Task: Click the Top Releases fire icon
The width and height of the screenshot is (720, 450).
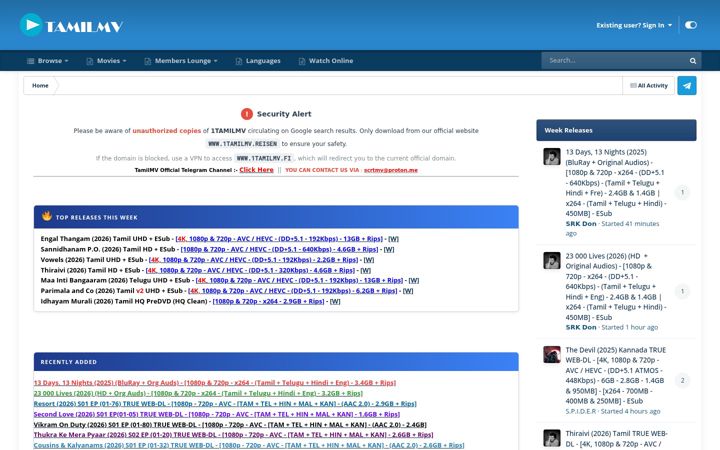Action: 46,216
